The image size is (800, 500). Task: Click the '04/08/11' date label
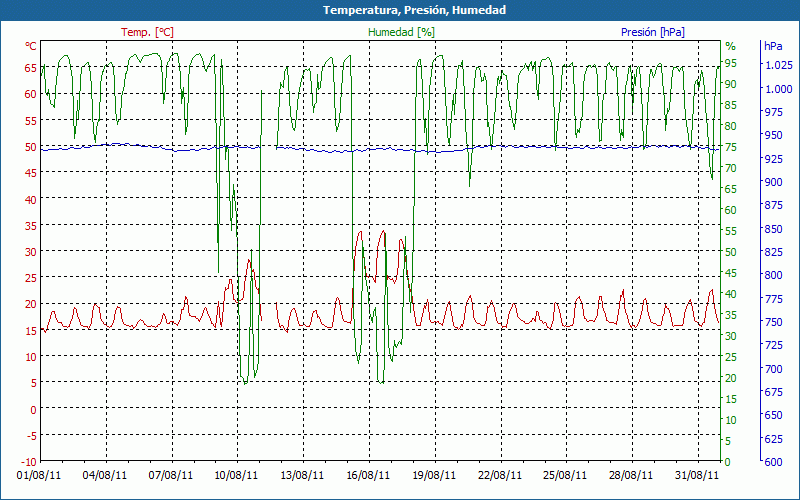(x=105, y=476)
